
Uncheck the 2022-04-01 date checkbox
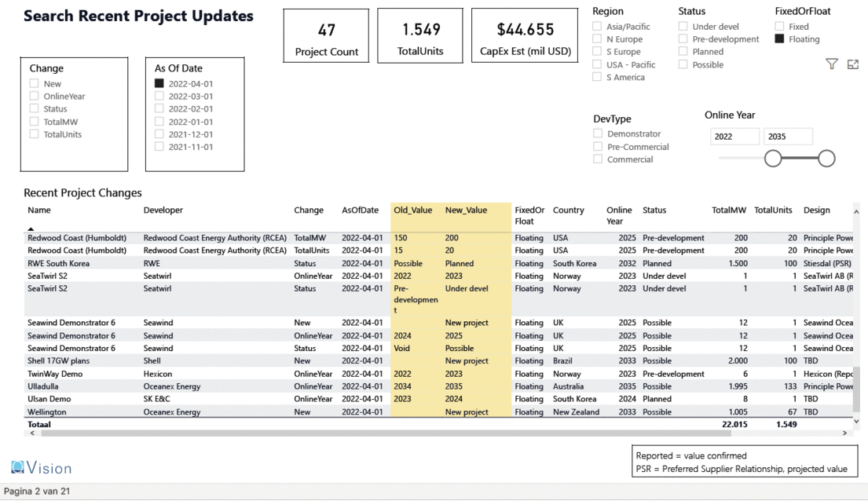[x=159, y=83]
